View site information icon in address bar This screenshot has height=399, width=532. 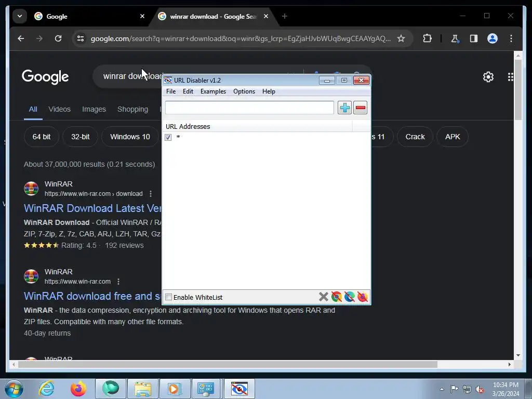81,38
